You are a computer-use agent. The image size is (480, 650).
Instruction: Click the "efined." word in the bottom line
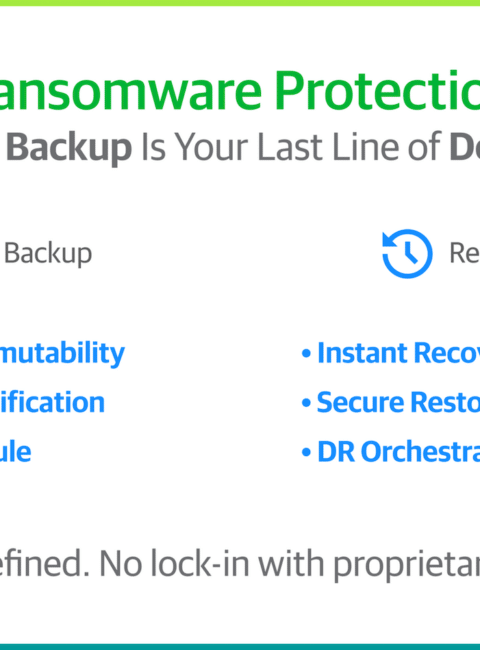tap(44, 563)
